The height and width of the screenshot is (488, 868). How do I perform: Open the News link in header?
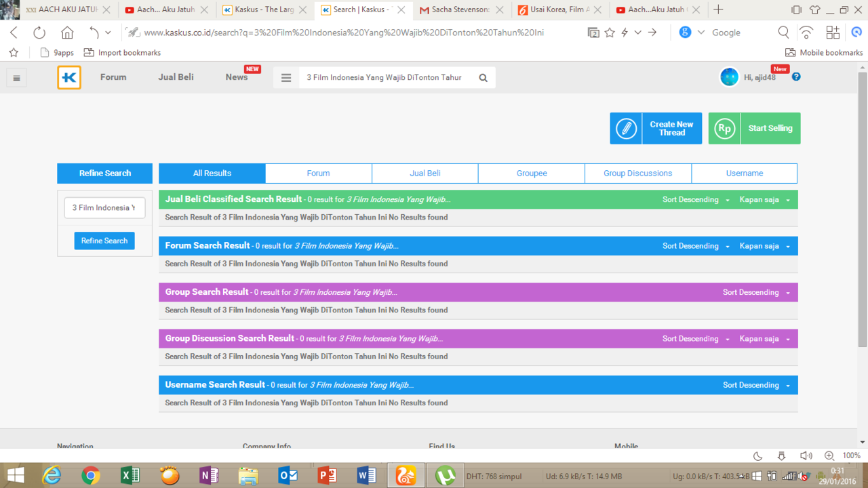237,77
